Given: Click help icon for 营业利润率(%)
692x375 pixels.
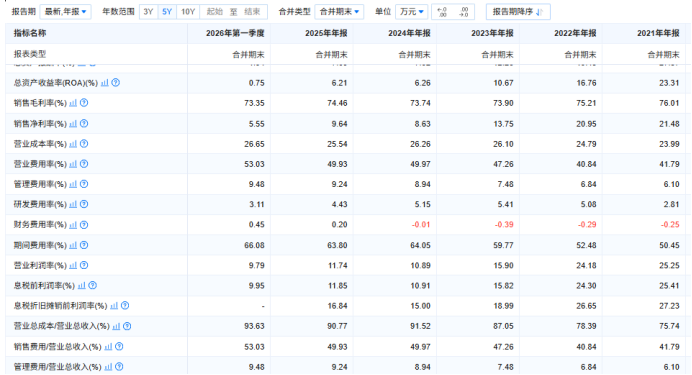Looking at the screenshot, I should pos(84,265).
